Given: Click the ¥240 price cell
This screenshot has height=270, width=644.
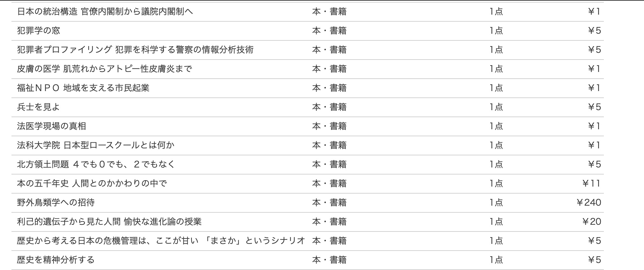Looking at the screenshot, I should coord(589,203).
